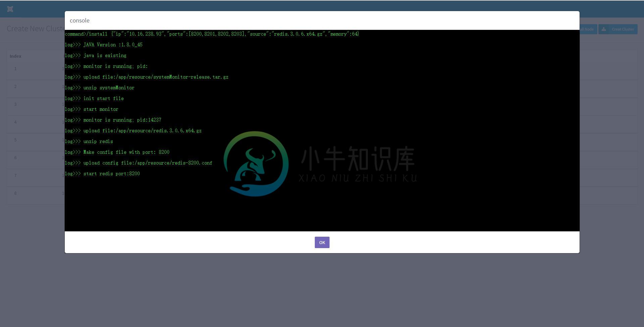Click the 'java is existing' log line
The image size is (644, 327).
[x=96, y=55]
